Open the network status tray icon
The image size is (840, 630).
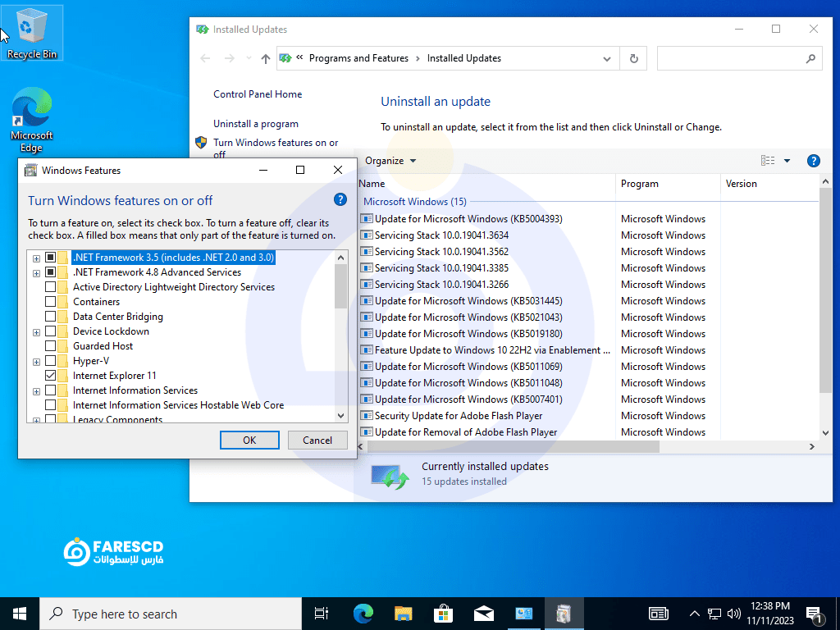714,614
